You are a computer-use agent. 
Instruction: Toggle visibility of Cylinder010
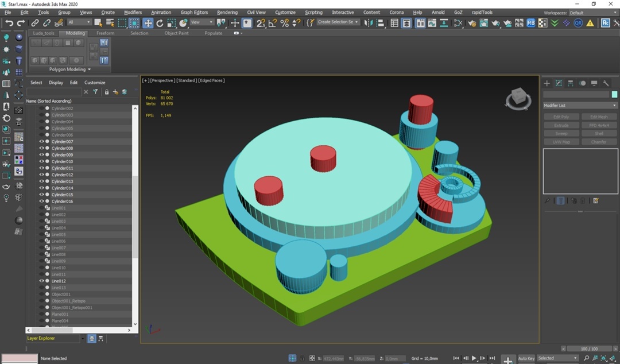pos(41,161)
